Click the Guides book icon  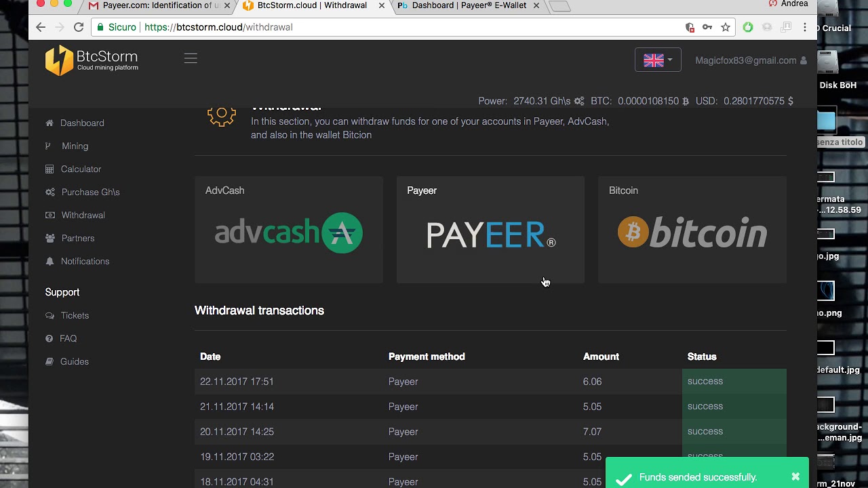pos(50,361)
